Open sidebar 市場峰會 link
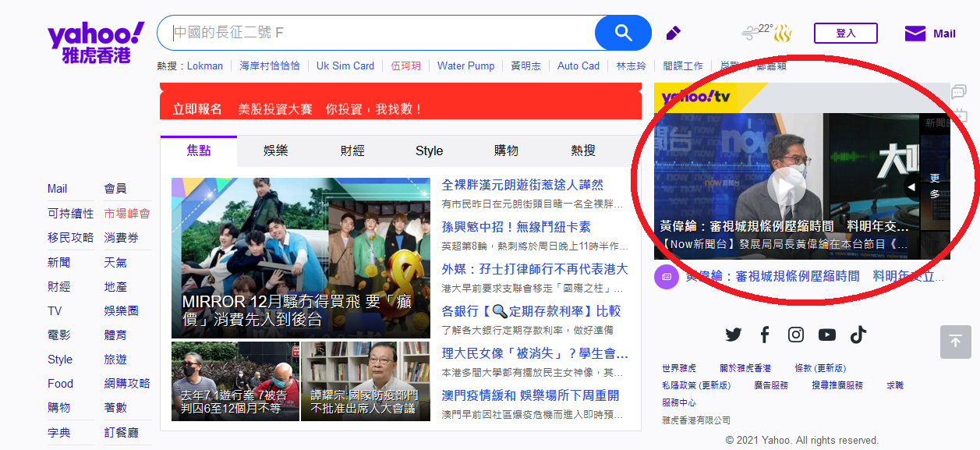This screenshot has width=980, height=450. 127,214
